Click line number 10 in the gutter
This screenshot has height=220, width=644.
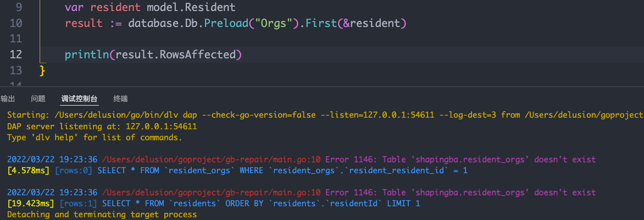coord(16,24)
